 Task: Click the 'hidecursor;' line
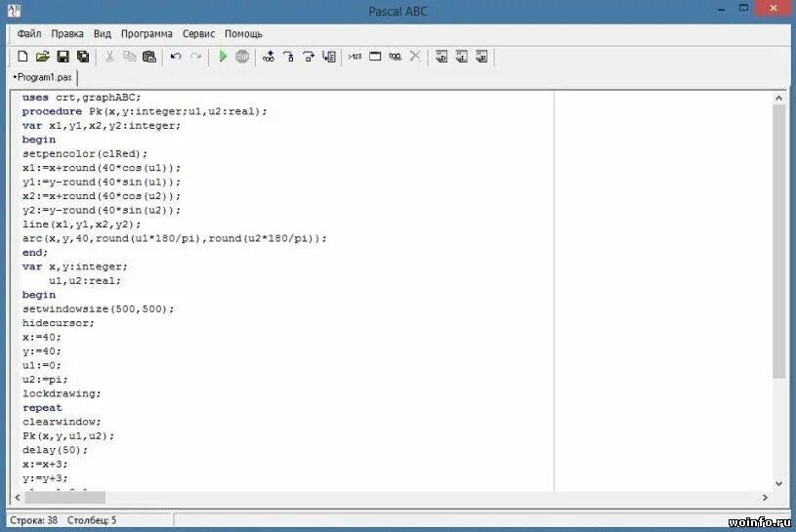pos(59,323)
